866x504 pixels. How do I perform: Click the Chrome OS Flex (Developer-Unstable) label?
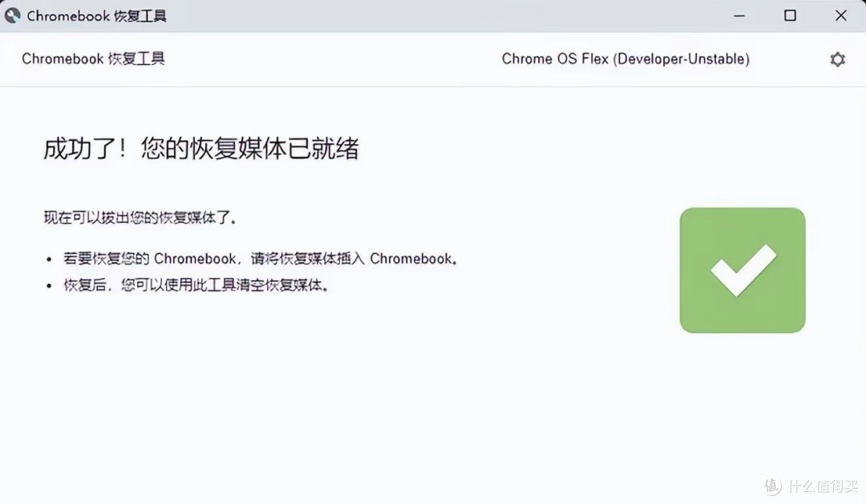(x=625, y=59)
